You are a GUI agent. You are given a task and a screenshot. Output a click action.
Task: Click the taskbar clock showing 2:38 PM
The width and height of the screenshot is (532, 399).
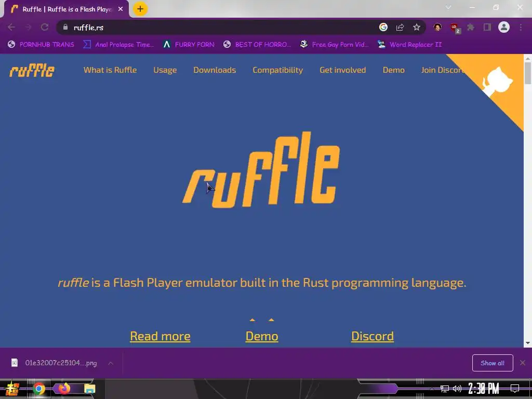484,389
